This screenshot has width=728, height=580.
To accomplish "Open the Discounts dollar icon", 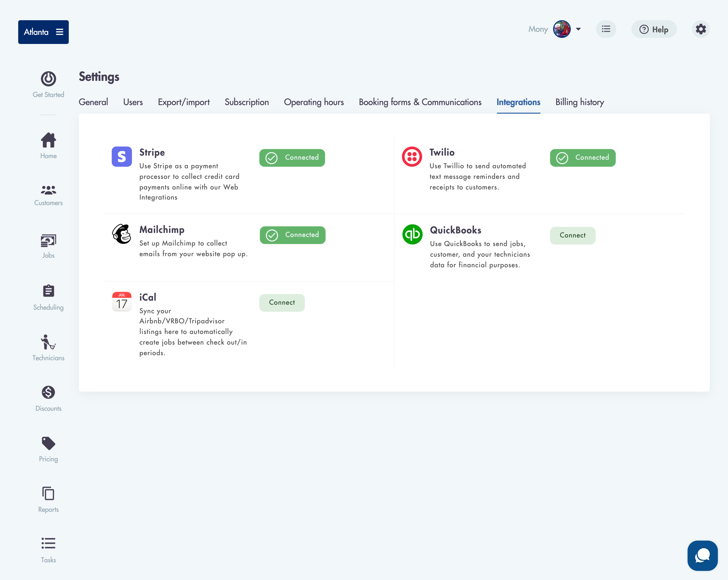I will [x=48, y=392].
